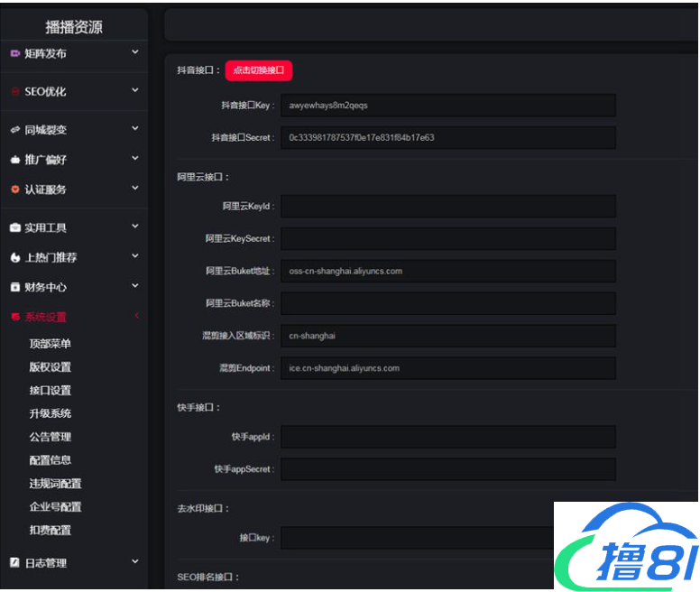Click the 实用工具 briefcase icon
700x592 pixels.
(14, 228)
